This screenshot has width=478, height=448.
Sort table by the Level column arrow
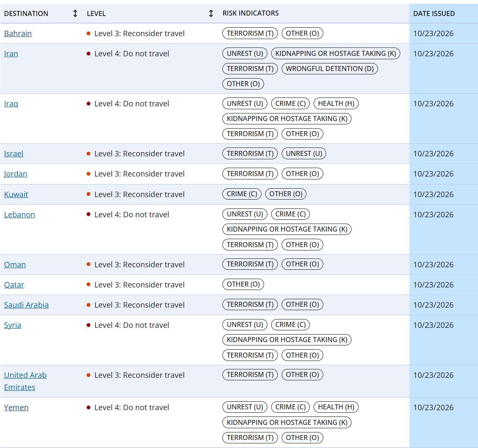tap(211, 13)
